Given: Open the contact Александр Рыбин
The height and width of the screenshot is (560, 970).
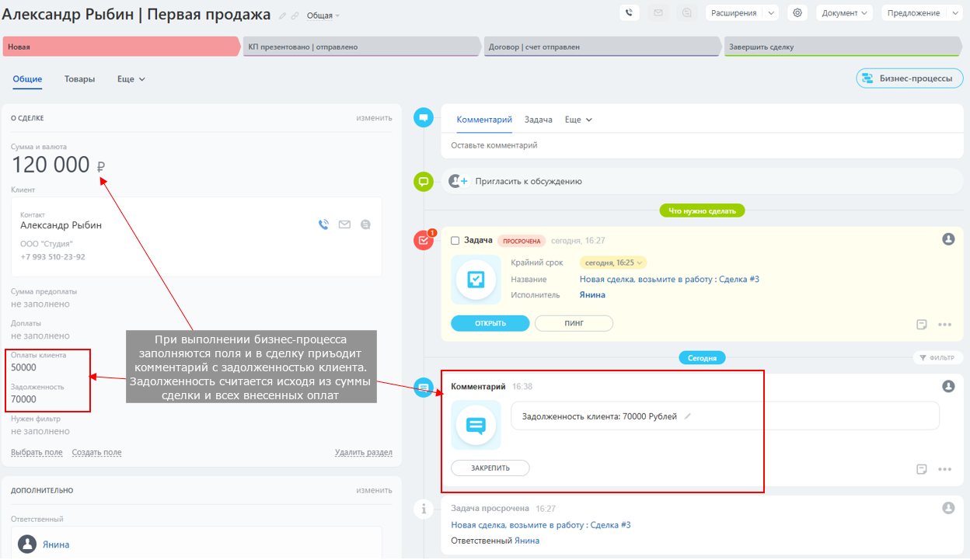Looking at the screenshot, I should pos(61,225).
